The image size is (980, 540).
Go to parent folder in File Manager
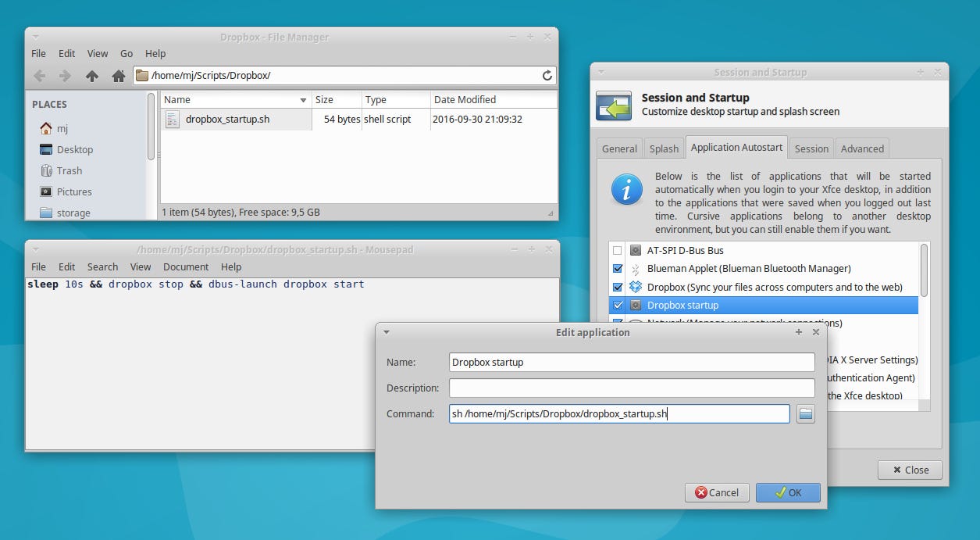pos(92,76)
